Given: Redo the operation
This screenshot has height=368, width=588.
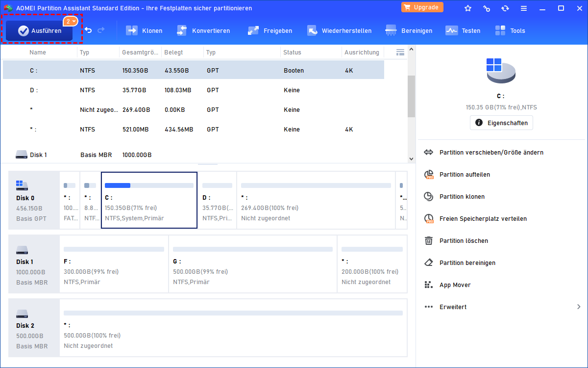Looking at the screenshot, I should click(x=101, y=30).
